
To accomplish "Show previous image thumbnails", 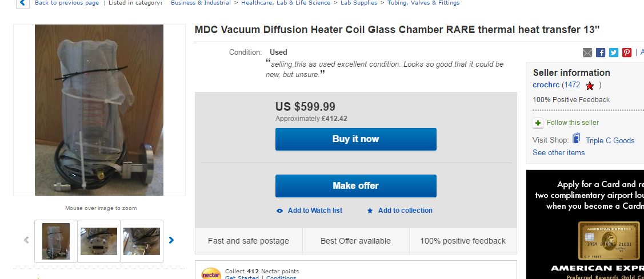I will pyautogui.click(x=26, y=240).
